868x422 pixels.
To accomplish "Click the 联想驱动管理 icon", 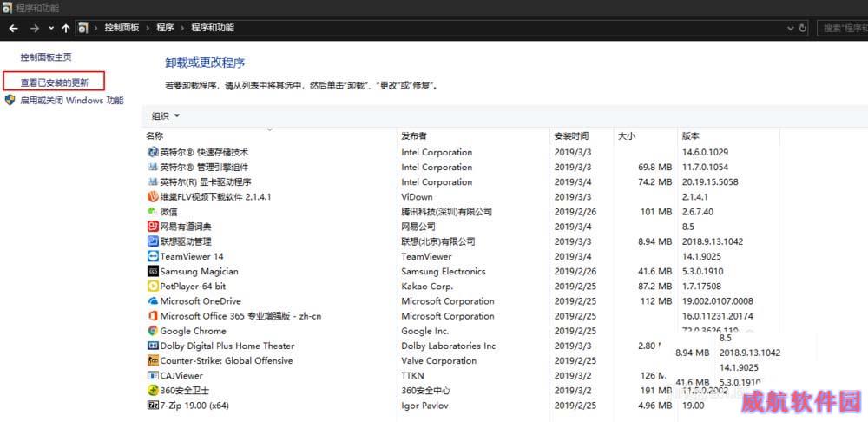I will [153, 241].
